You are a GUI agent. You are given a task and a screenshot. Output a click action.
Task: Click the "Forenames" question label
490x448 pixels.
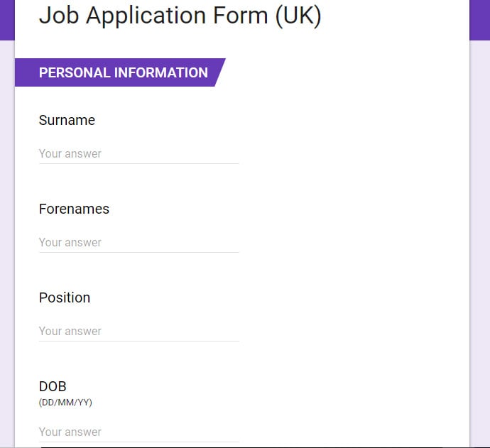(x=74, y=209)
